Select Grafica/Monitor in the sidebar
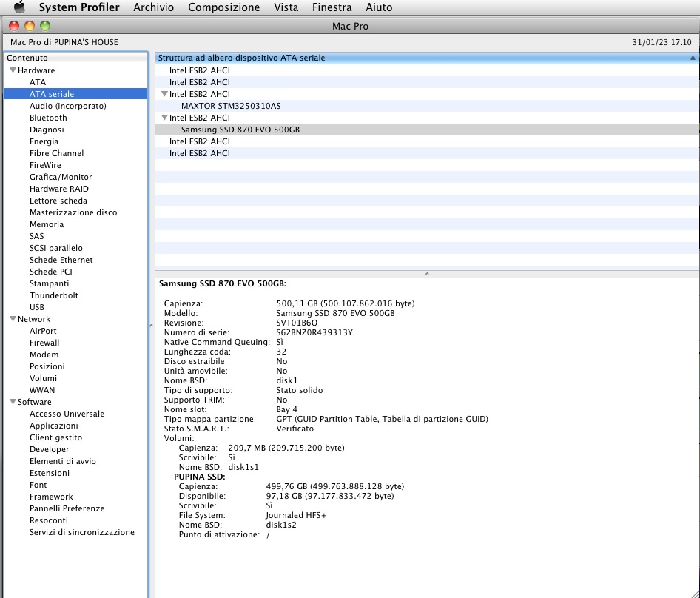This screenshot has width=700, height=598. click(61, 177)
